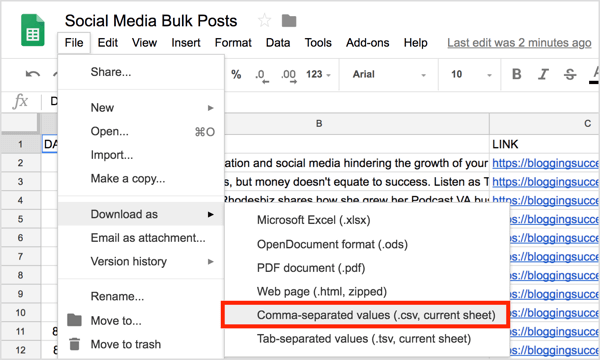Click the LINK header cell
Viewport: 600px width, 360px height.
click(545, 144)
